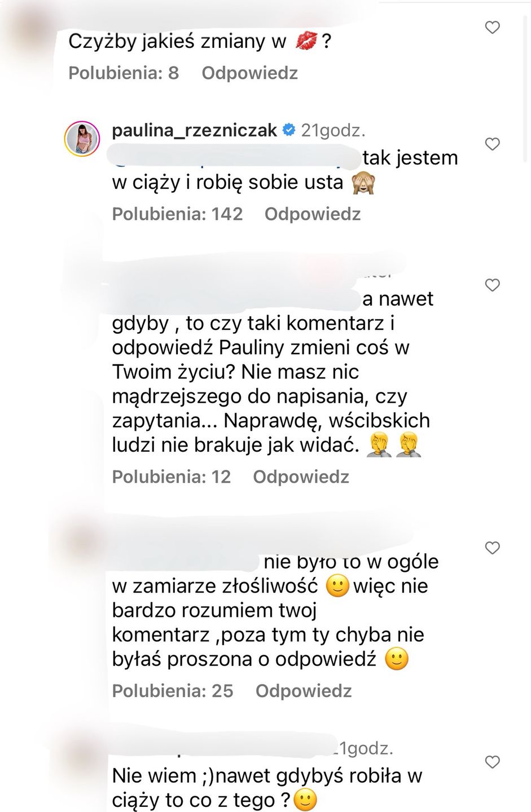This screenshot has width=531, height=812.
Task: Open paulina_rzezniczak's profile picture
Action: tap(82, 138)
